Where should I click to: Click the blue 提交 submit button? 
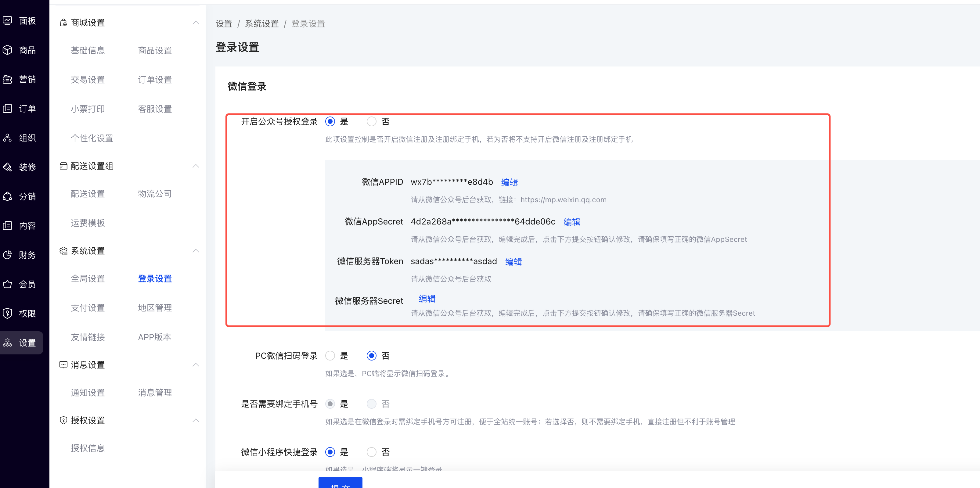pos(340,483)
